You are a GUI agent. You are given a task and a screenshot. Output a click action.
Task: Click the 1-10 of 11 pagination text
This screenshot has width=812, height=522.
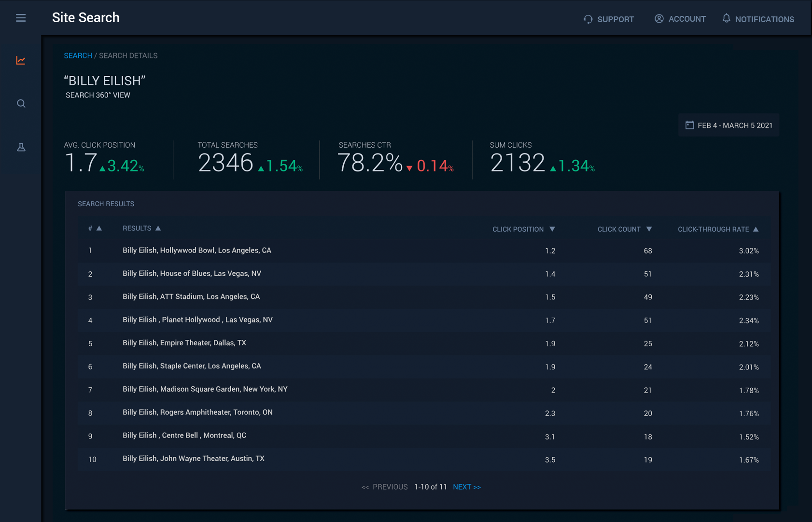[x=431, y=487]
